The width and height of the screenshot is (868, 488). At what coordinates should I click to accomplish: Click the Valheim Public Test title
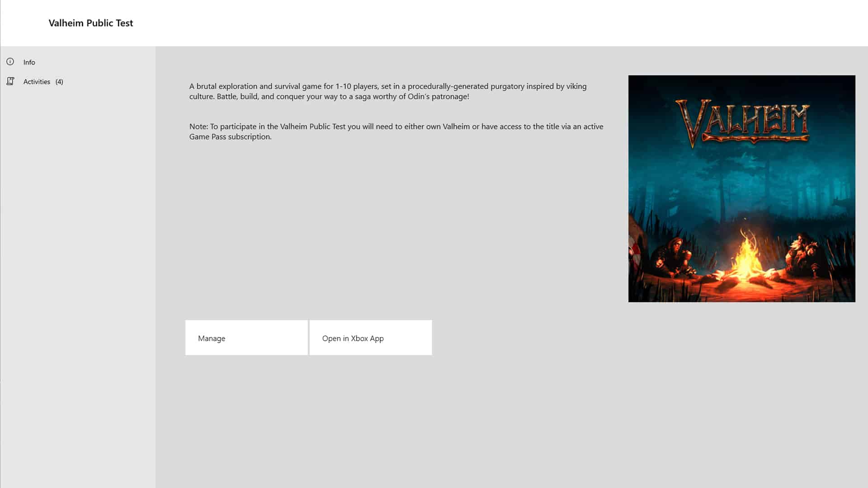tap(91, 23)
